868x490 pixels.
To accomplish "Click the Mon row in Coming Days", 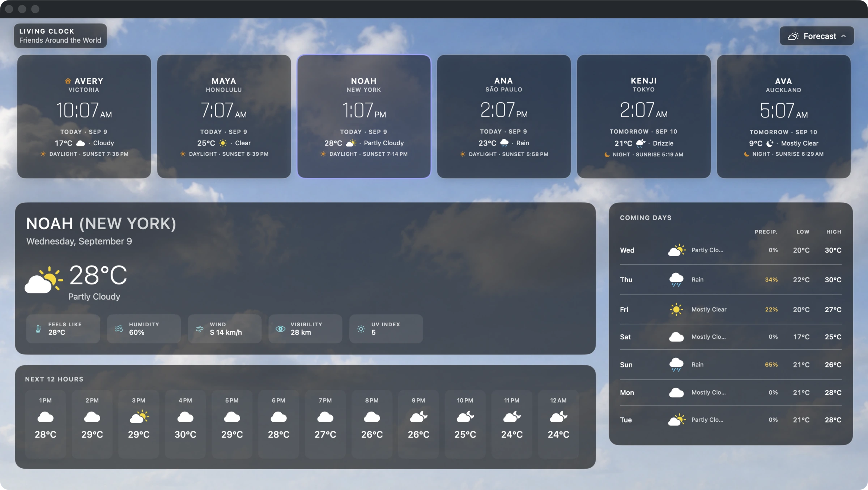I will coord(731,392).
